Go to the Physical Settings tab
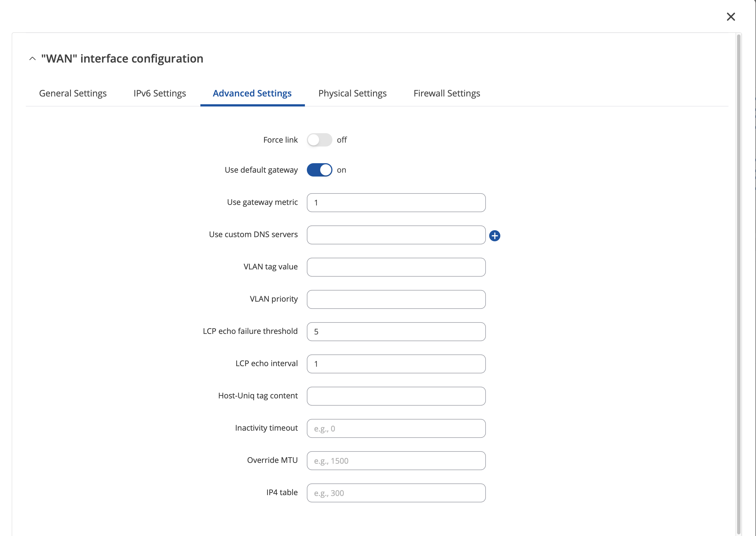This screenshot has height=536, width=756. 352,93
